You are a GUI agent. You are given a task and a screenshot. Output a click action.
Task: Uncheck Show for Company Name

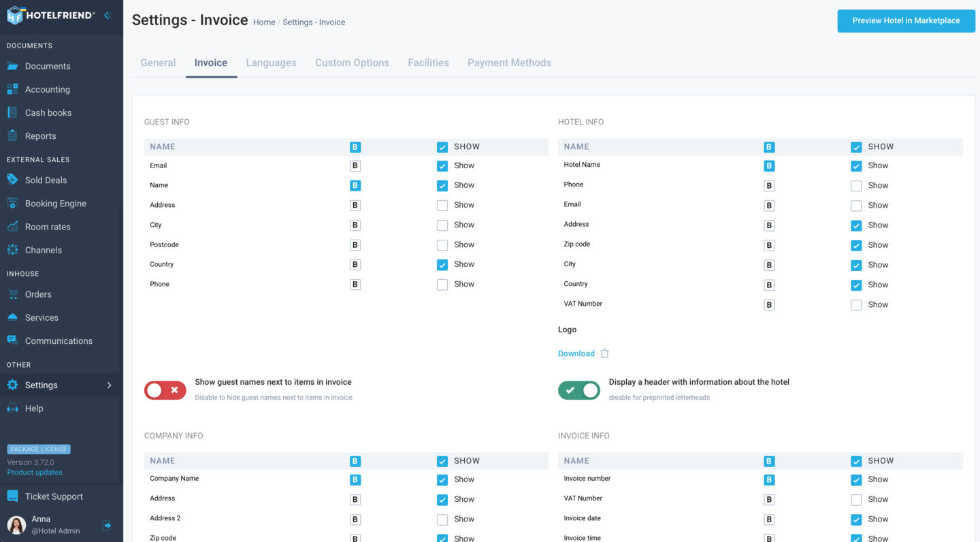[442, 479]
